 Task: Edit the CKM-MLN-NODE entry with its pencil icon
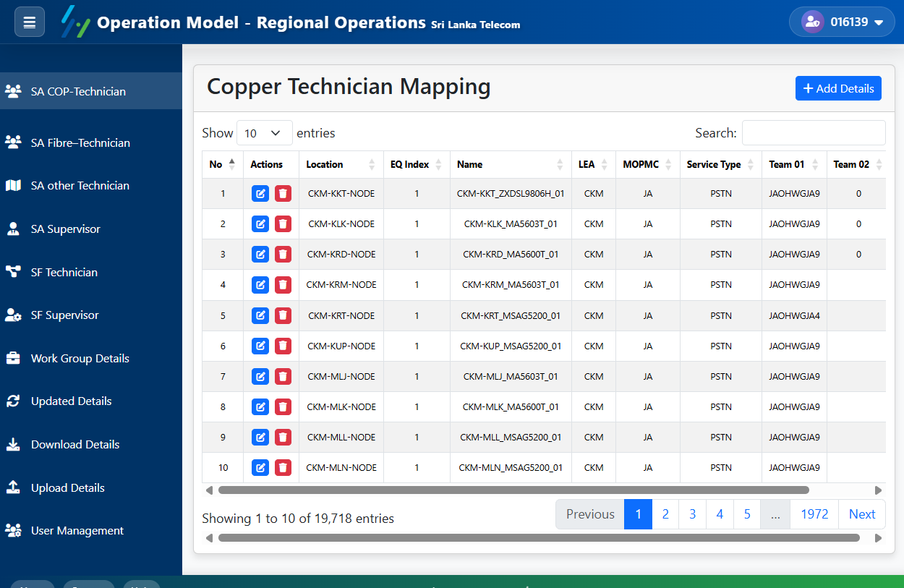(x=260, y=467)
